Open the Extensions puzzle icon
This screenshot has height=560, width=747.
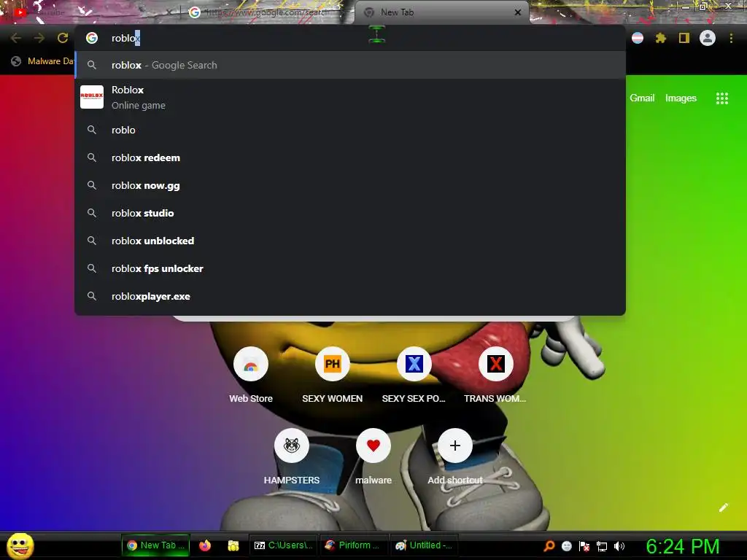coord(660,38)
